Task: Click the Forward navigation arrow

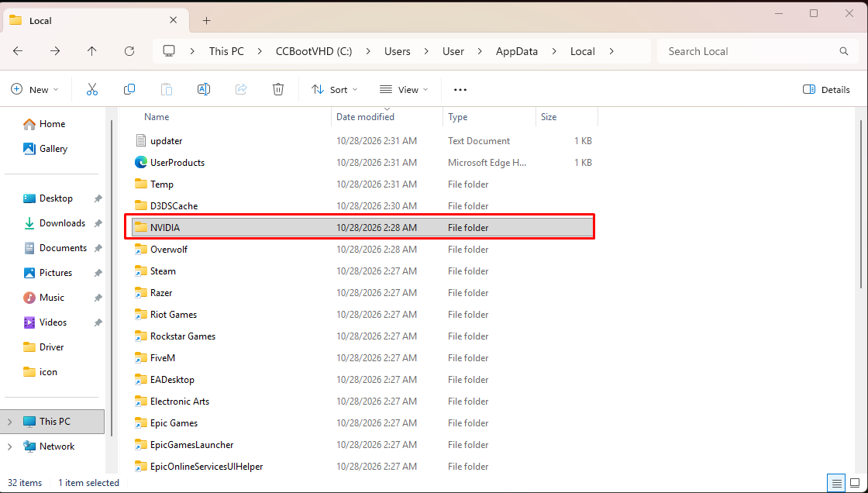Action: click(x=55, y=51)
